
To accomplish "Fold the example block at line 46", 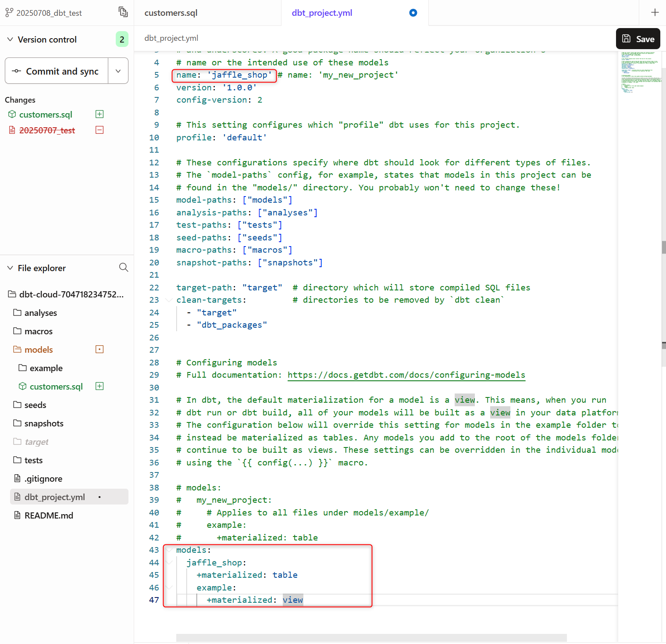I will 169,587.
